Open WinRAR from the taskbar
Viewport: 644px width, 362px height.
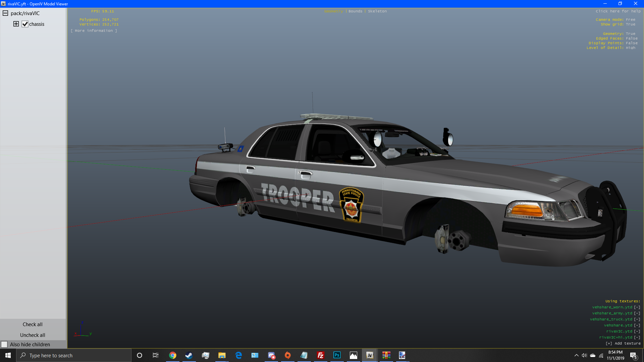tap(386, 355)
